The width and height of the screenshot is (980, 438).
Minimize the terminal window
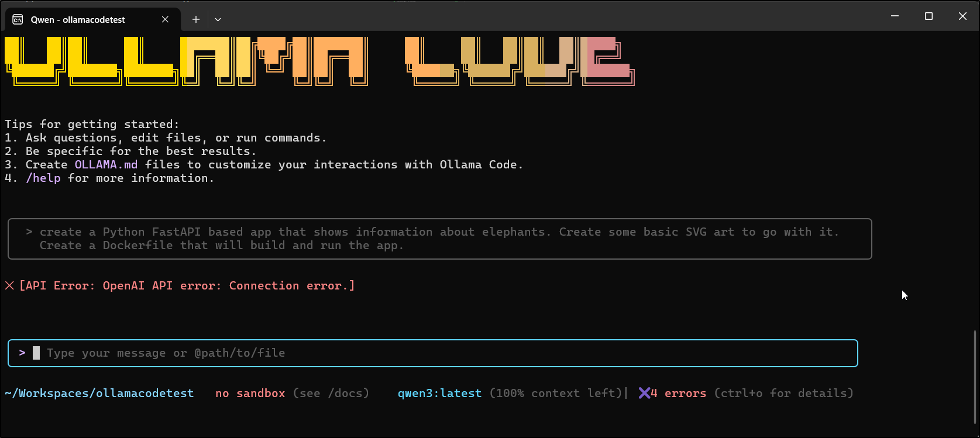(x=895, y=16)
